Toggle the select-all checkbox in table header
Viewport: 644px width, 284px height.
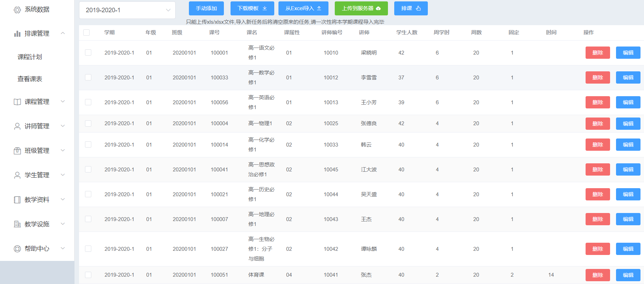click(86, 33)
